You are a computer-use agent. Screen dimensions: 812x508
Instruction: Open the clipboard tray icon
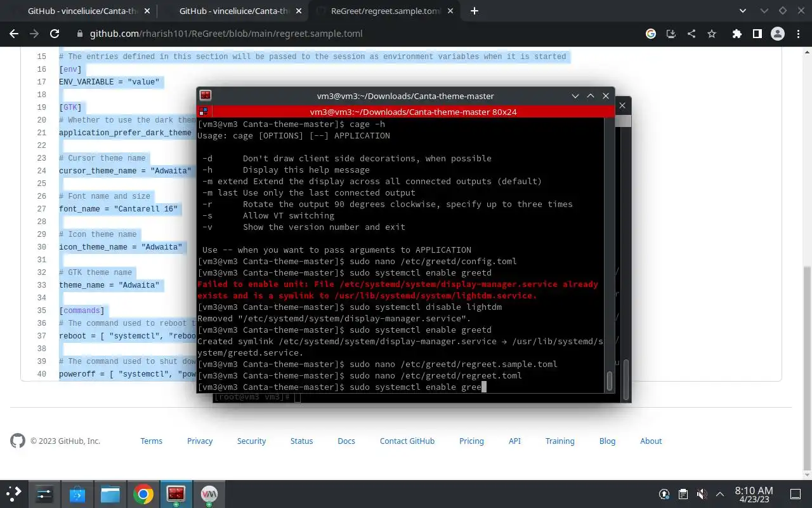click(683, 494)
